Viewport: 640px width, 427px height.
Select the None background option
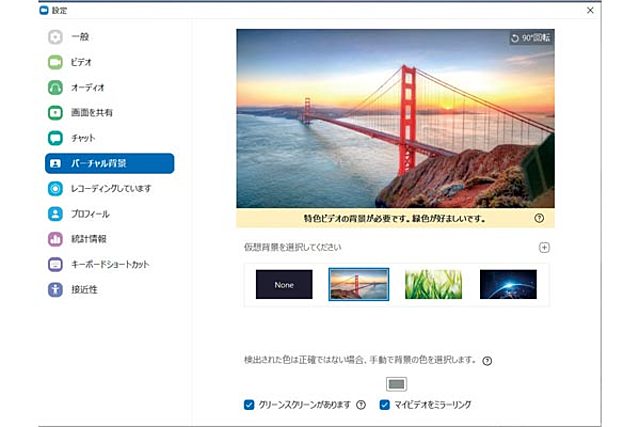tap(284, 285)
